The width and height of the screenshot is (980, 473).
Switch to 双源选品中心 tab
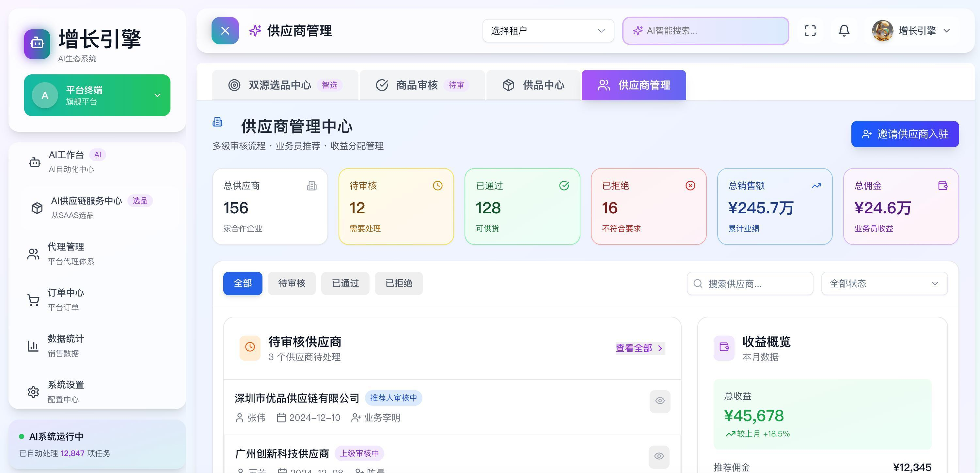(285, 85)
